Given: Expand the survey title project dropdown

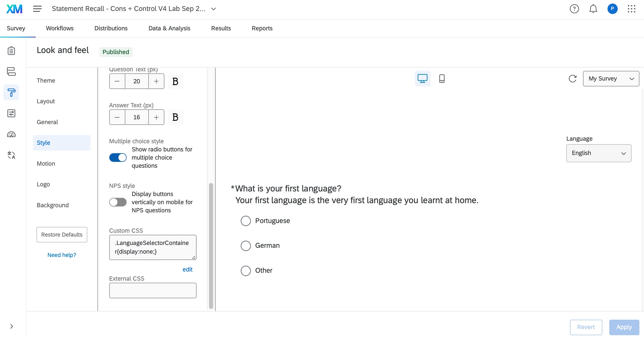Looking at the screenshot, I should click(214, 9).
